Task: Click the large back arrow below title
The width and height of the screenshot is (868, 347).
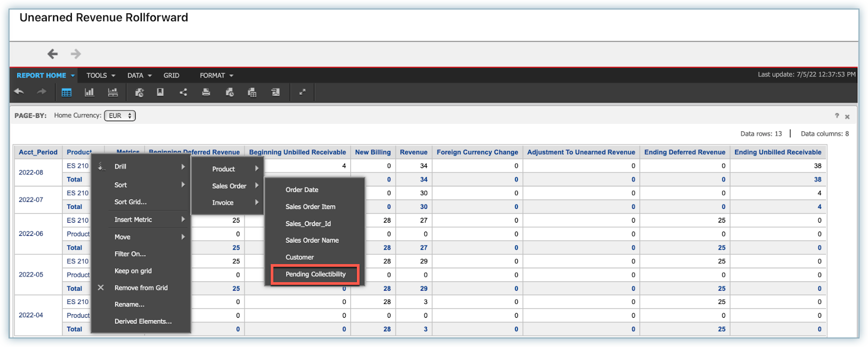Action: point(52,54)
